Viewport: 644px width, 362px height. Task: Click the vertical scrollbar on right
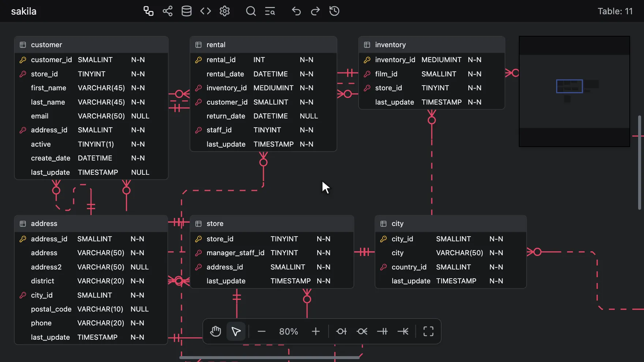(640, 163)
